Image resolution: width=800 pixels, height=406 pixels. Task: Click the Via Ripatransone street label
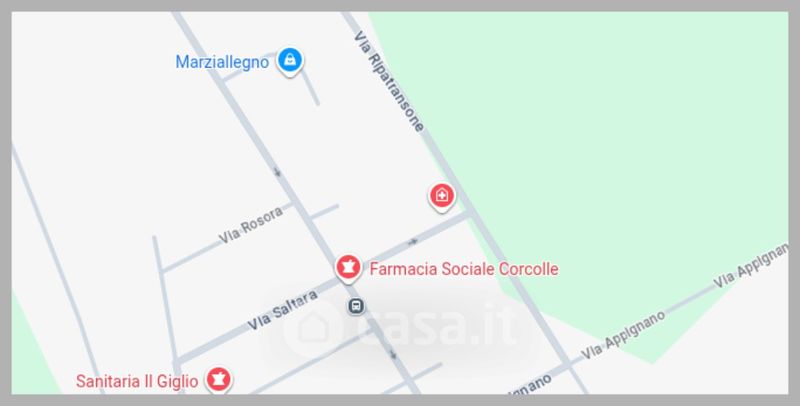click(390, 81)
